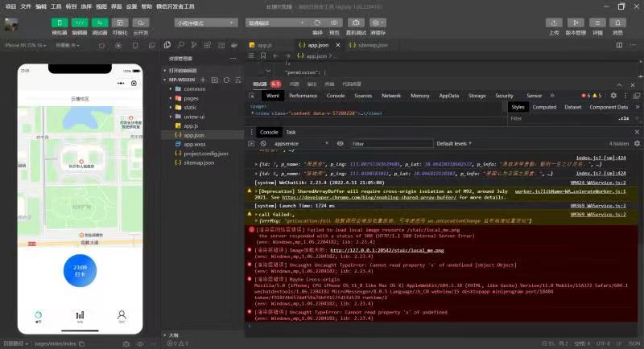Open the 详情 details icon
Viewport: 644px width, 349px height.
[597, 23]
